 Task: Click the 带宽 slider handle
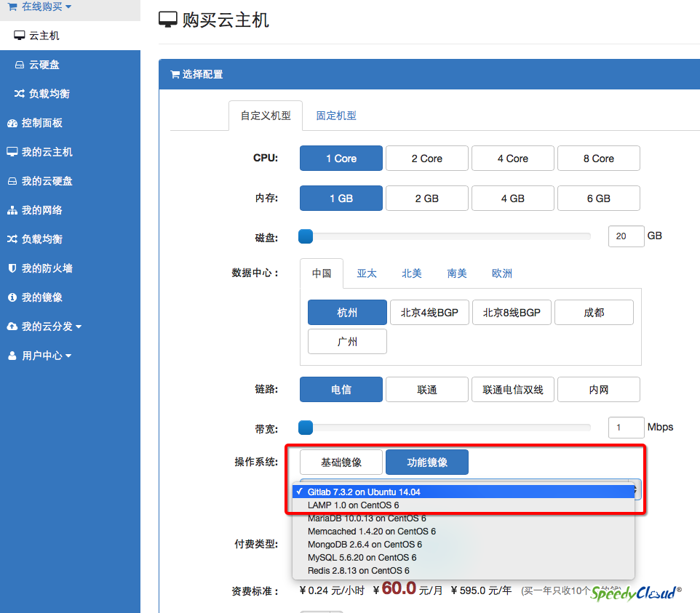tap(306, 427)
